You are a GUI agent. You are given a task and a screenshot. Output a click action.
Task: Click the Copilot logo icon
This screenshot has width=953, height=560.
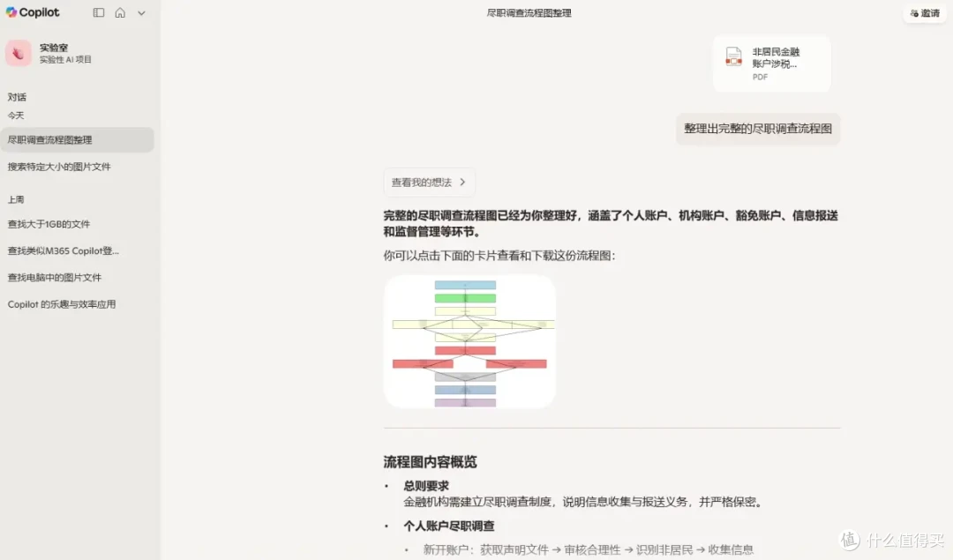(x=11, y=12)
